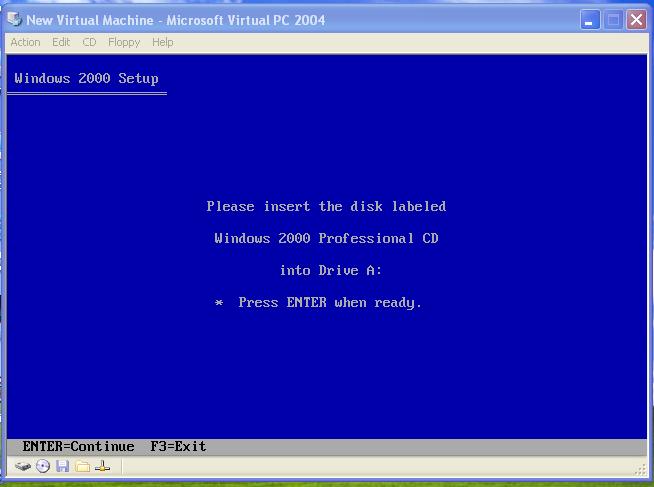Image resolution: width=654 pixels, height=487 pixels.
Task: Click the 'ENTER=Continue' status text
Action: point(78,447)
